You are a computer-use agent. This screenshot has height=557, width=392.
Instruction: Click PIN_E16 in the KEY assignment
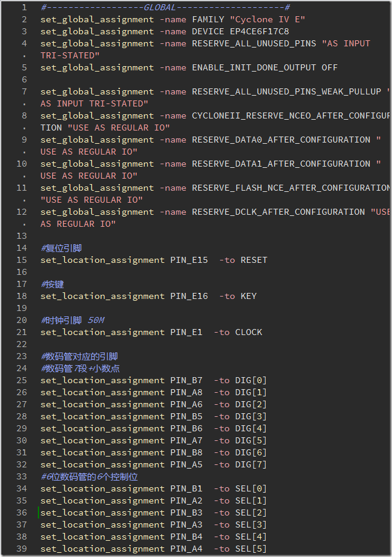click(189, 297)
